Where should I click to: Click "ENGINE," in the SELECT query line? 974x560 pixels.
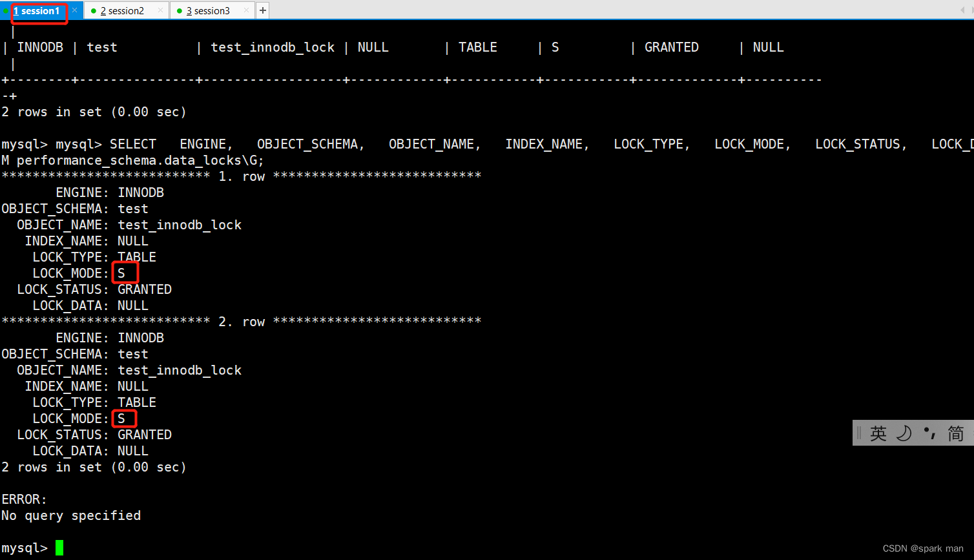[x=207, y=144]
